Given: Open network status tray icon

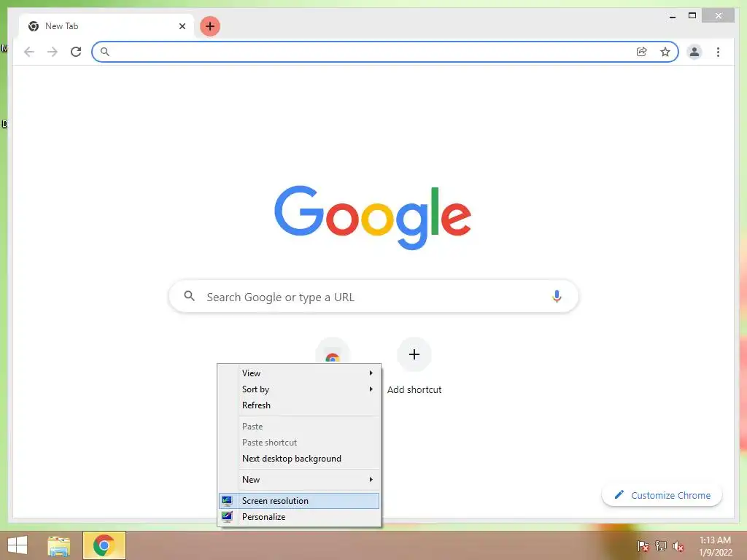Looking at the screenshot, I should pos(661,546).
